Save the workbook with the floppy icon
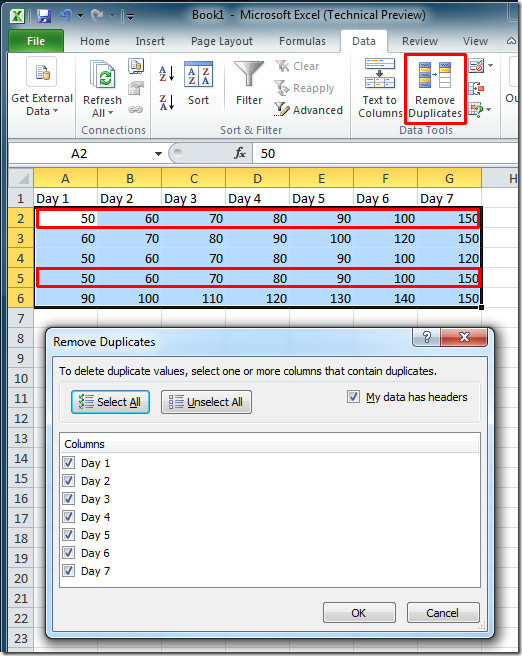The image size is (522, 656). coord(44,16)
